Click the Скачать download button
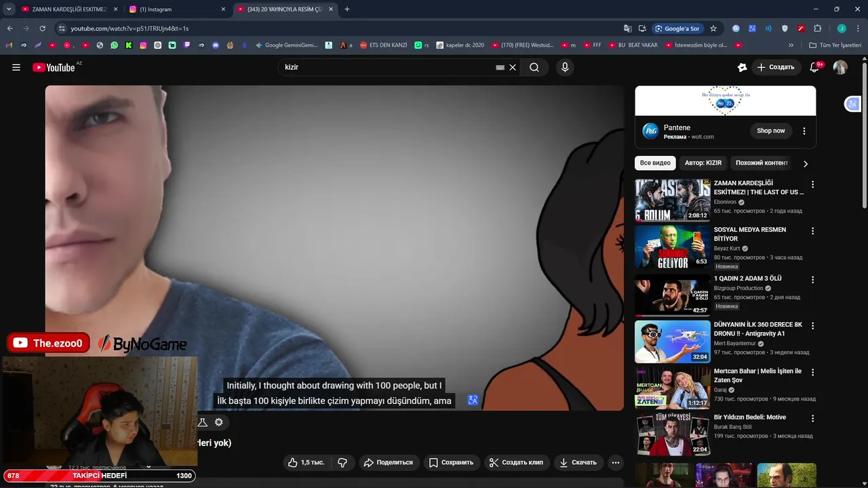This screenshot has height=488, width=868. 578,462
